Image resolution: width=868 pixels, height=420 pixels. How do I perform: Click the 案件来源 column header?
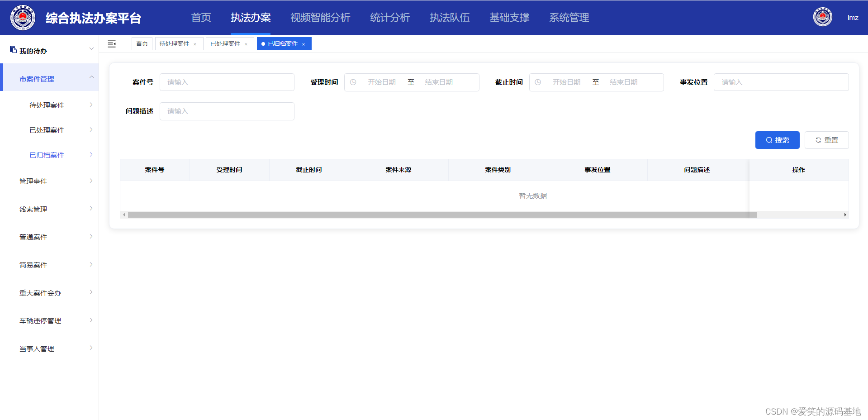(398, 170)
